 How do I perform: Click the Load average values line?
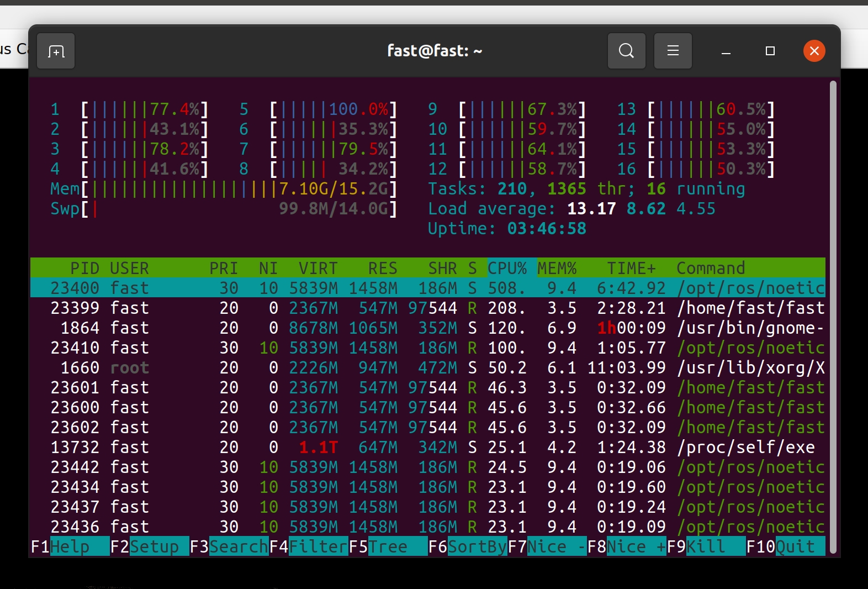[x=571, y=208]
